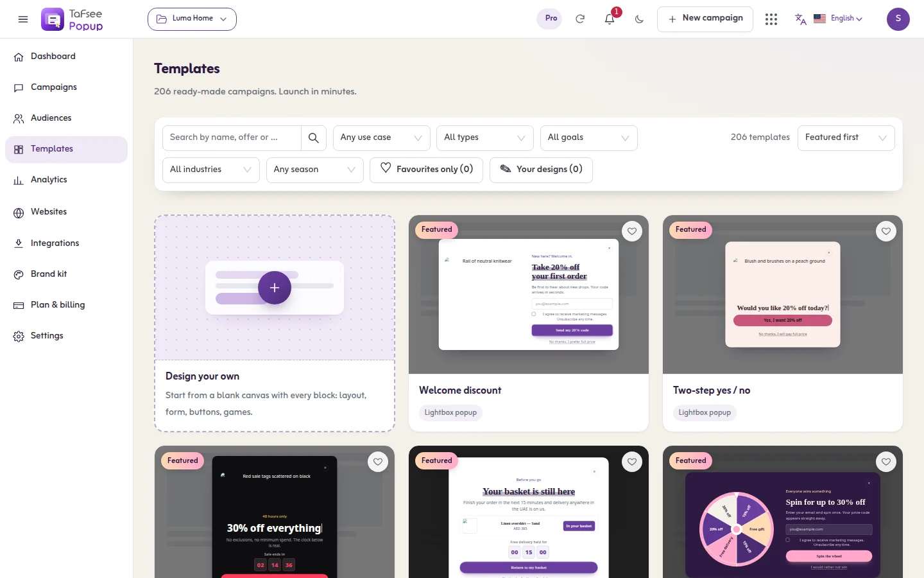Expand the All types dropdown
The height and width of the screenshot is (578, 924).
[485, 138]
